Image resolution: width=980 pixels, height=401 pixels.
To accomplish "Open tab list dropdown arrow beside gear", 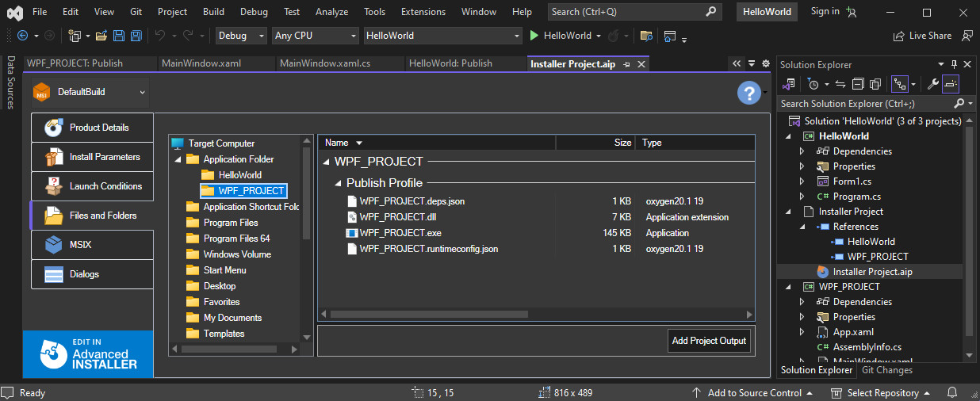I will pos(752,63).
